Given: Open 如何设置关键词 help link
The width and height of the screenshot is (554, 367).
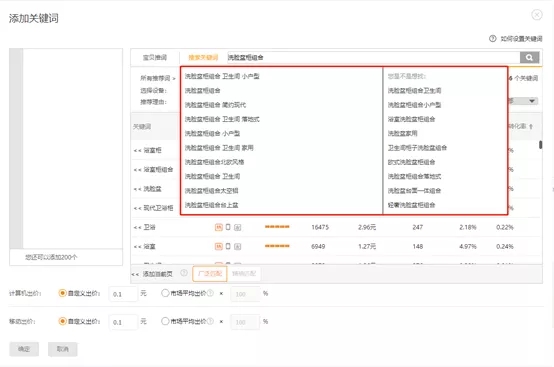Looking at the screenshot, I should (x=521, y=39).
